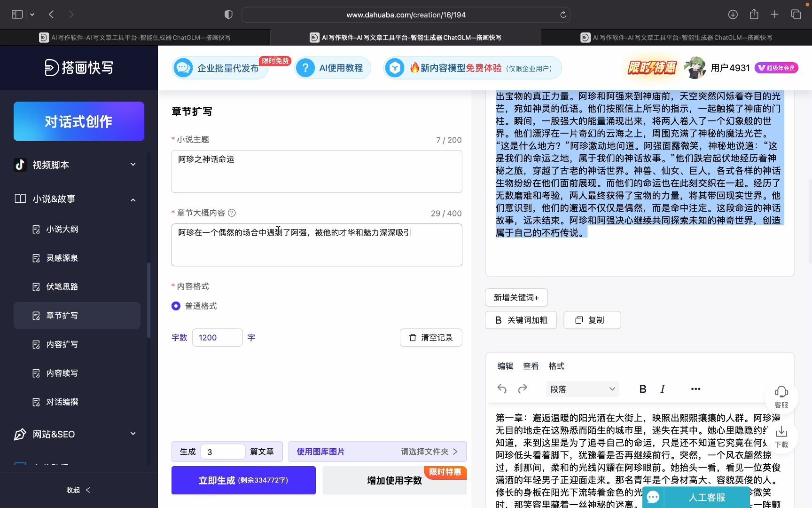Open the Safari share icon
The height and width of the screenshot is (508, 812).
click(x=754, y=14)
